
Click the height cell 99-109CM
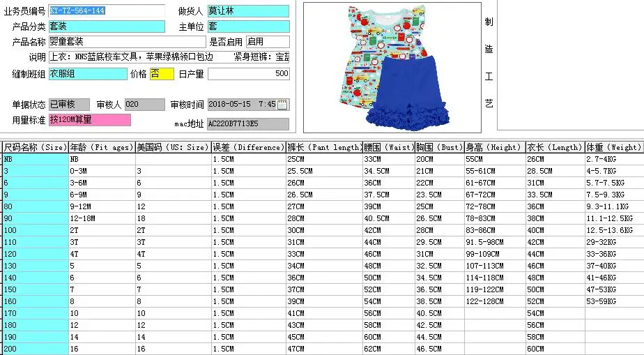point(495,254)
